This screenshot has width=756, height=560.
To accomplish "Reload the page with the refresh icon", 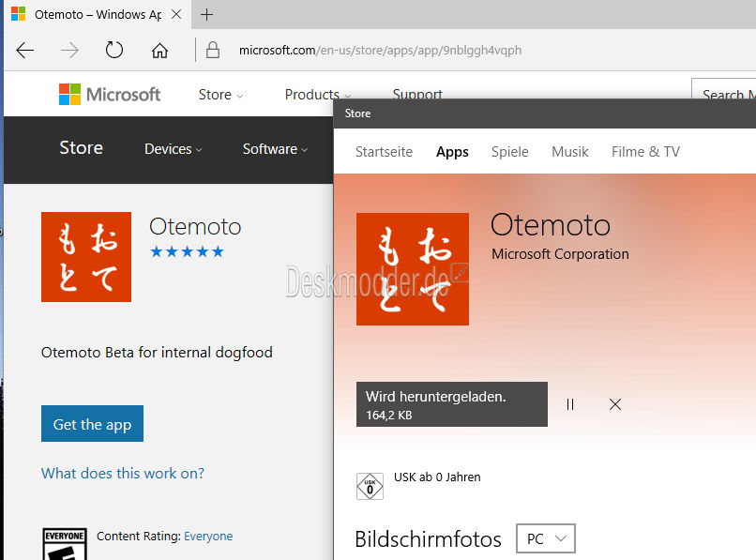I will coord(114,50).
